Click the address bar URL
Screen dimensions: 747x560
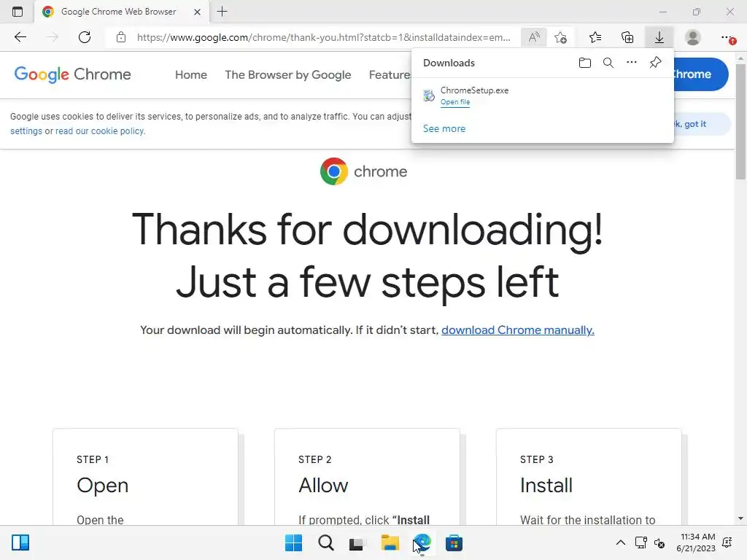pos(323,37)
